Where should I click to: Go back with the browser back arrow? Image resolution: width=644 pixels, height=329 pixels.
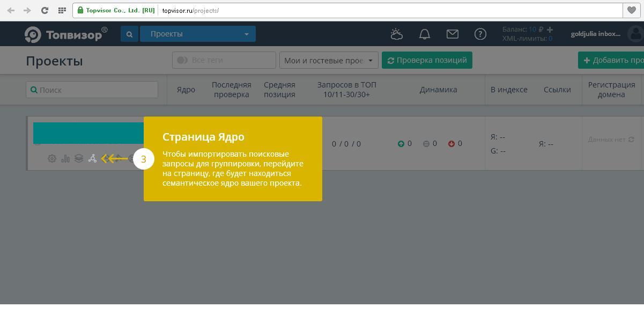pyautogui.click(x=11, y=10)
